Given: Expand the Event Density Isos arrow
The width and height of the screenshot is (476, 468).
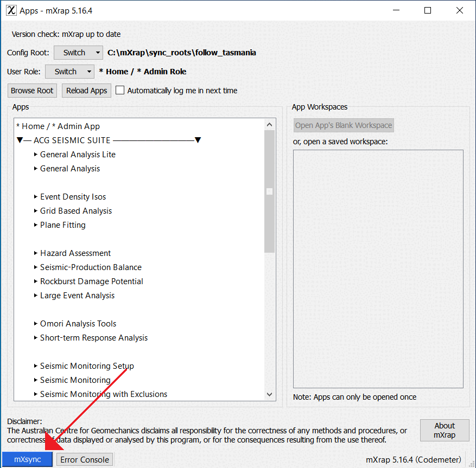Looking at the screenshot, I should pos(35,196).
